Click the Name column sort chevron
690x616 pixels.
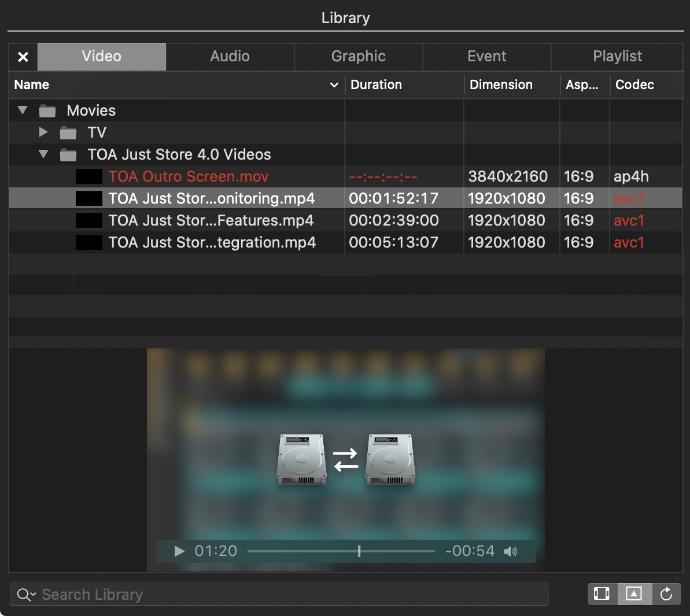[x=334, y=85]
